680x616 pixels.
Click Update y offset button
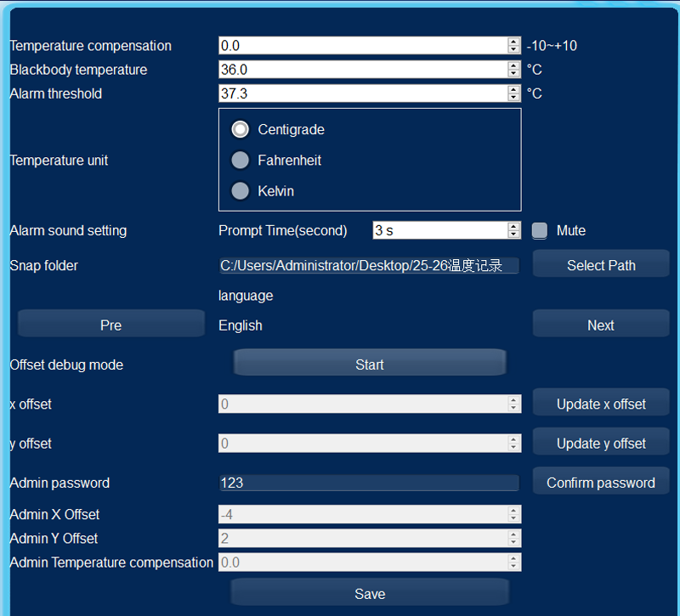coord(601,443)
